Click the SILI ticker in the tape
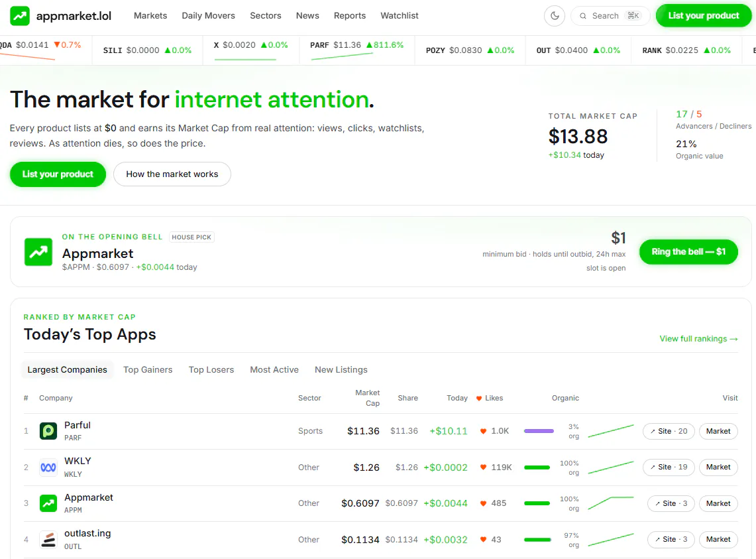This screenshot has width=756, height=559. (148, 50)
